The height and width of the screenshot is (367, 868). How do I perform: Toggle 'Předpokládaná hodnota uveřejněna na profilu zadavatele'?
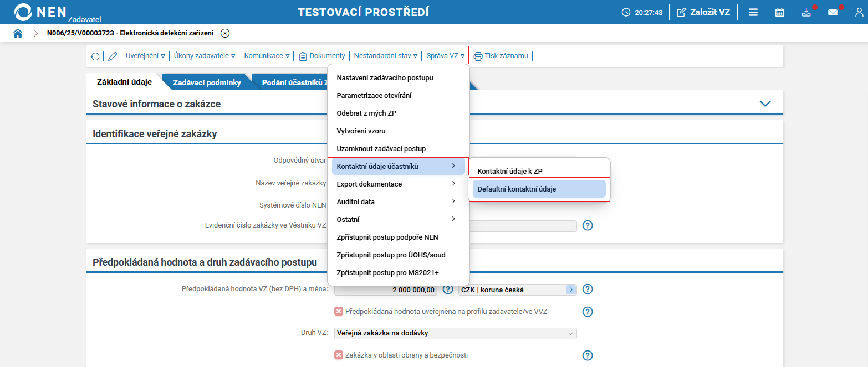pyautogui.click(x=338, y=311)
